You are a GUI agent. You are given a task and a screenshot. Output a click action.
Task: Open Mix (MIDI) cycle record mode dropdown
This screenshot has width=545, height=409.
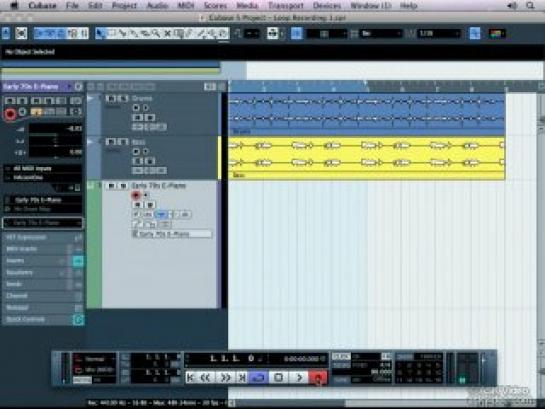click(95, 370)
